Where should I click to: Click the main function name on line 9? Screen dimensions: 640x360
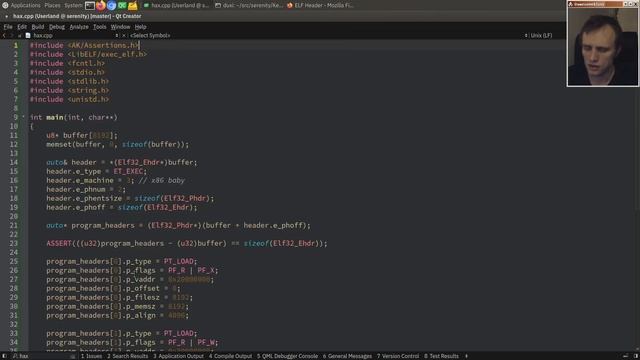click(x=54, y=117)
